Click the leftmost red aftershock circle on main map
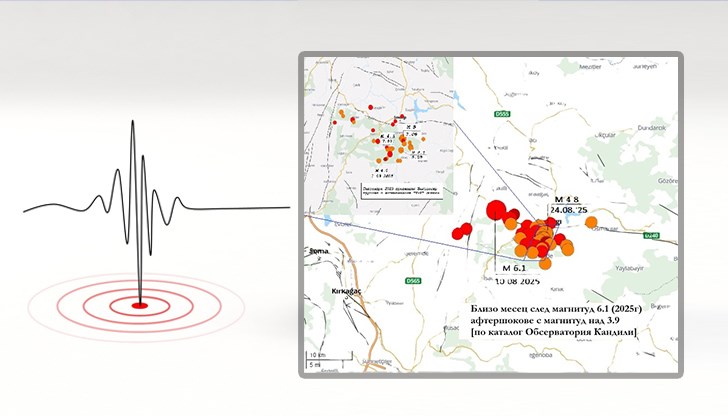This screenshot has height=416, width=728. coord(458,234)
